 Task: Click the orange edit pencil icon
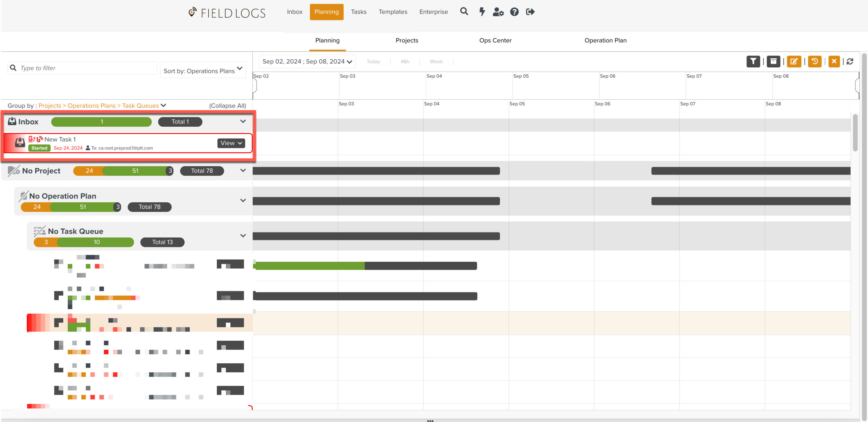click(x=794, y=61)
